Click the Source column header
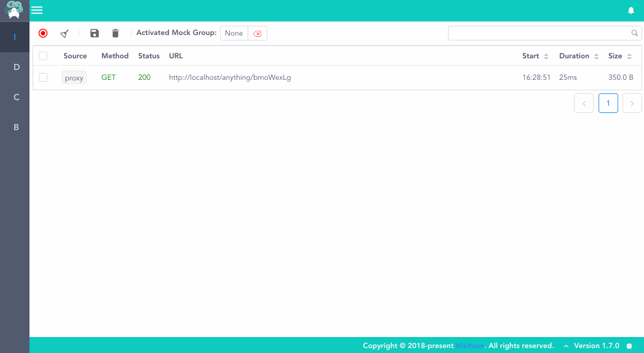Viewport: 644px width, 353px height. pyautogui.click(x=75, y=56)
